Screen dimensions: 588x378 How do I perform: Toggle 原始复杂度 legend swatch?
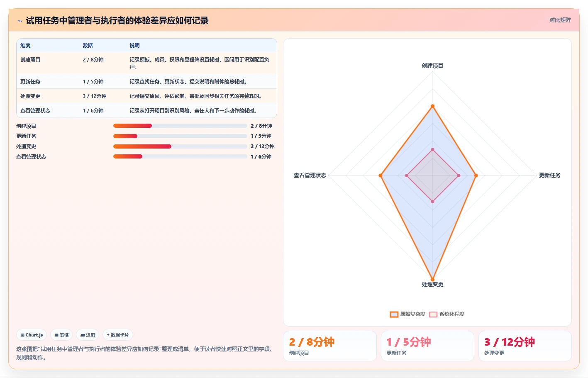coord(394,314)
